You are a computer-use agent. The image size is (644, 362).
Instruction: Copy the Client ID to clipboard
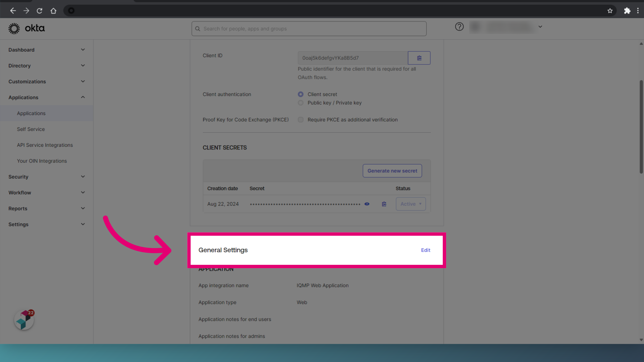(419, 58)
